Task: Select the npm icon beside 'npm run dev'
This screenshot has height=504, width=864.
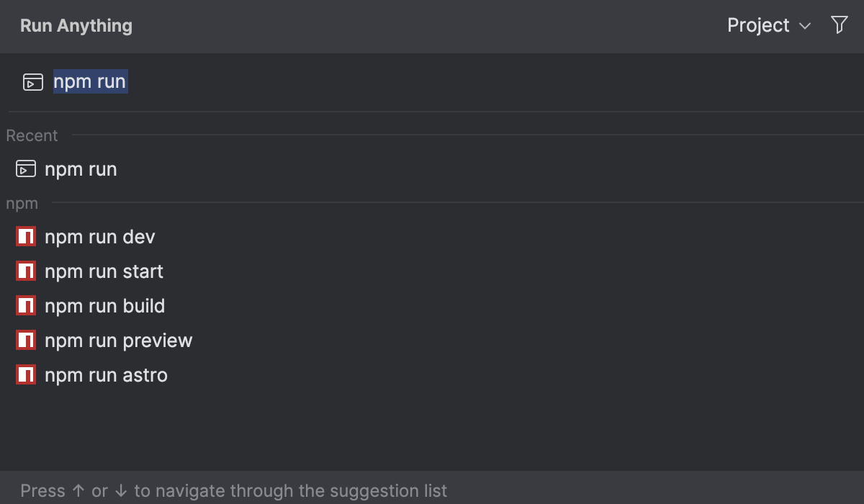Action: tap(25, 236)
